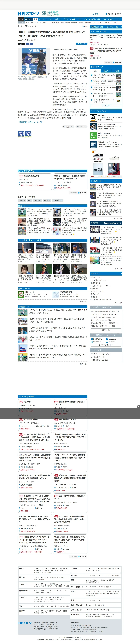
Task: Select the ゴルフ tab in main navigation
Action: [x=66, y=19]
